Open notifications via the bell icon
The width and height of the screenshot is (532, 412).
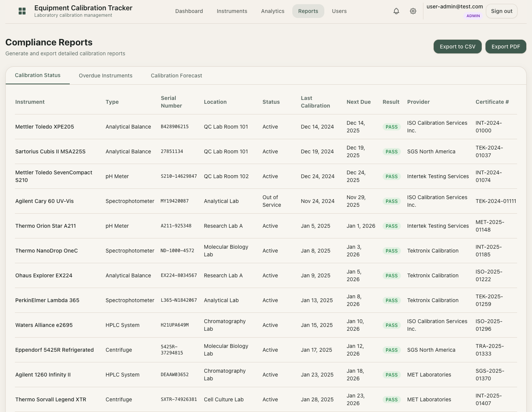pos(396,11)
